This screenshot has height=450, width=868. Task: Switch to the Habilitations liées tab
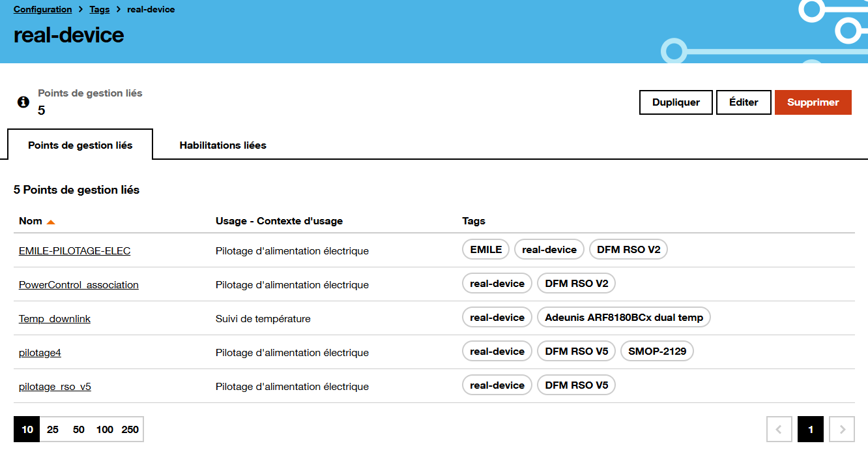pyautogui.click(x=223, y=145)
